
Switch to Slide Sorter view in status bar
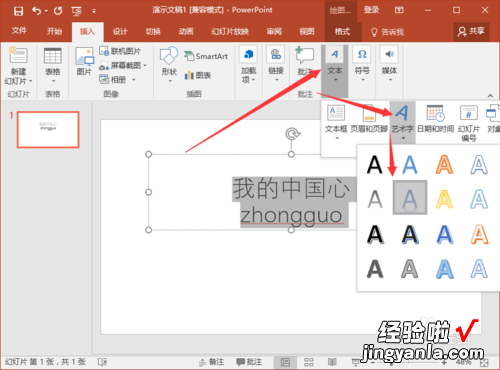(x=309, y=362)
